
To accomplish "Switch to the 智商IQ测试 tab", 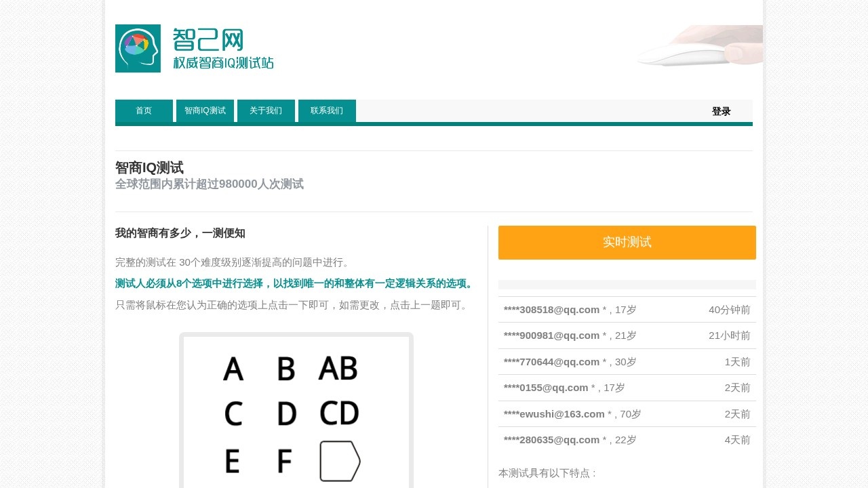I will [205, 110].
